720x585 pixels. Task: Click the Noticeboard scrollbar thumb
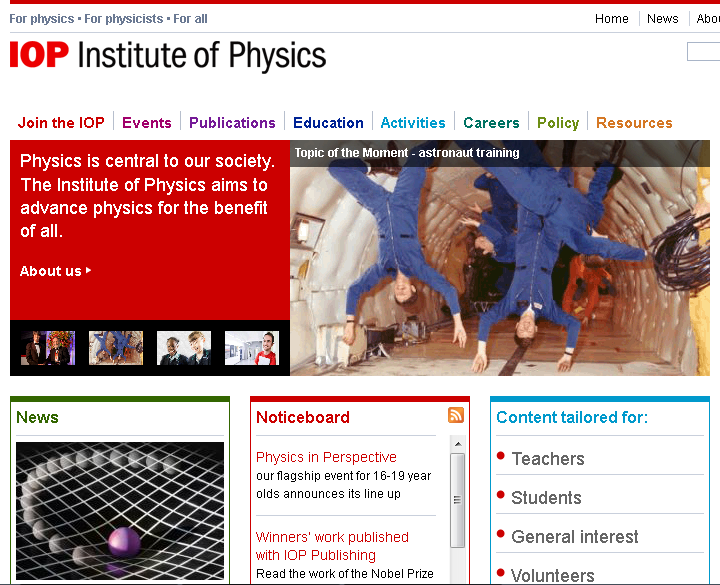click(457, 500)
